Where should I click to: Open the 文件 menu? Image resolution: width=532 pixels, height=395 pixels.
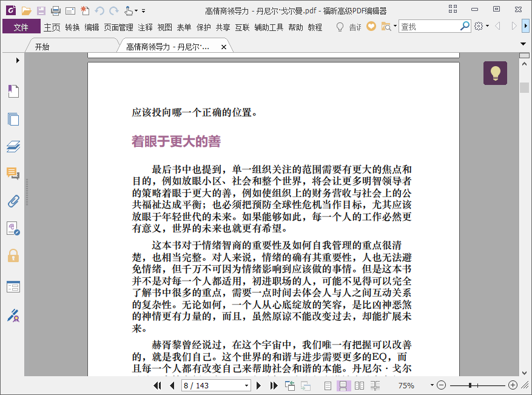pyautogui.click(x=21, y=27)
